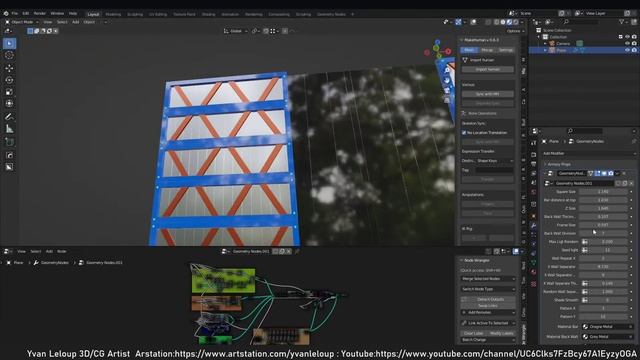
Task: Disable Plane in renders
Action: 634,50
